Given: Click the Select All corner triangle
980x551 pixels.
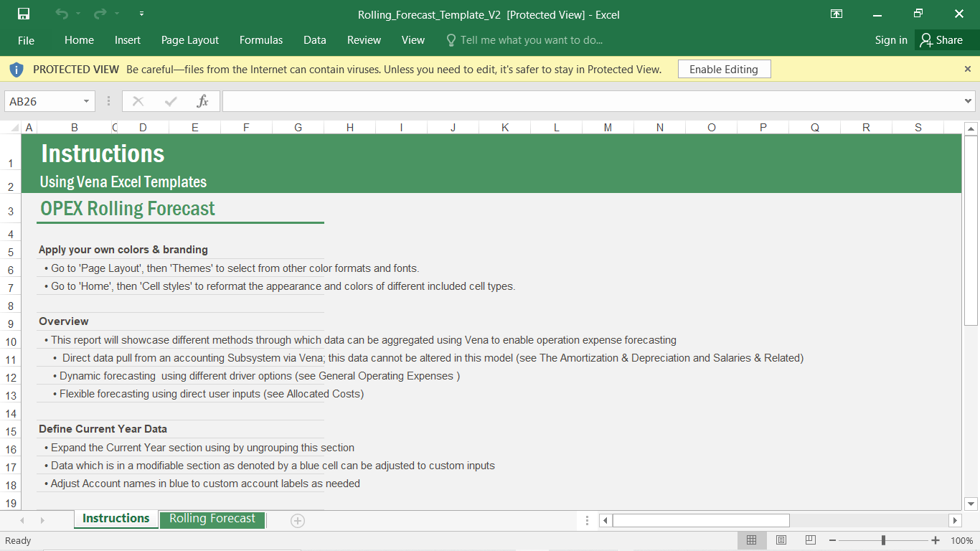Looking at the screenshot, I should 13,128.
